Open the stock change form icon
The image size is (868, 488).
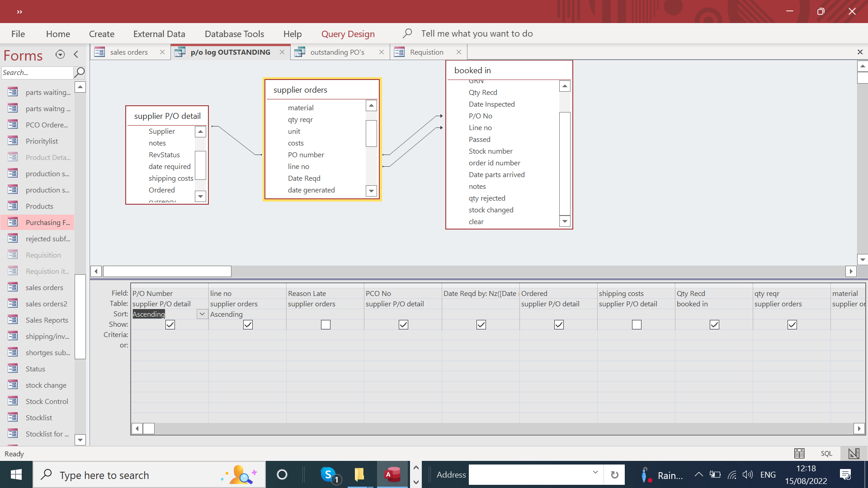[x=13, y=385]
